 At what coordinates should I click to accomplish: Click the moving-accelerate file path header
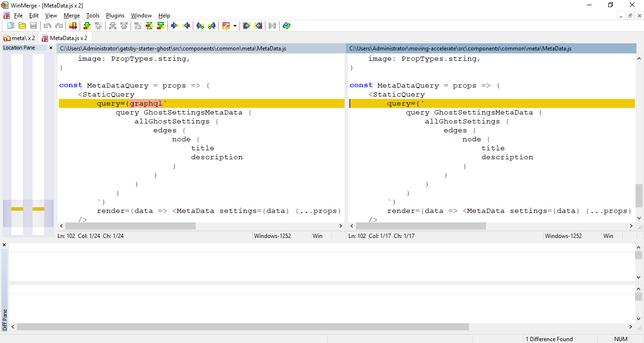pyautogui.click(x=491, y=49)
